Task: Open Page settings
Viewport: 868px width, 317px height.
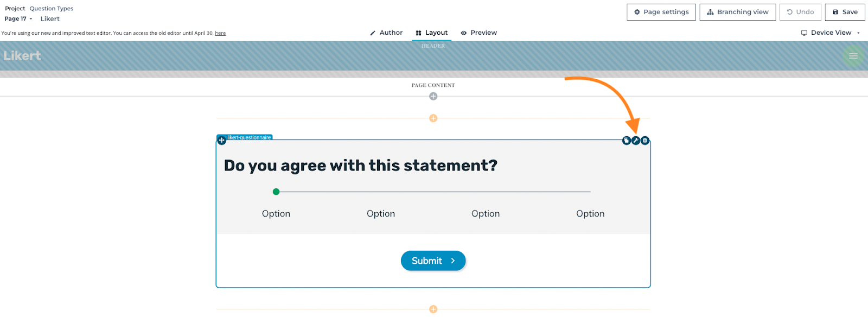Action: pyautogui.click(x=661, y=12)
